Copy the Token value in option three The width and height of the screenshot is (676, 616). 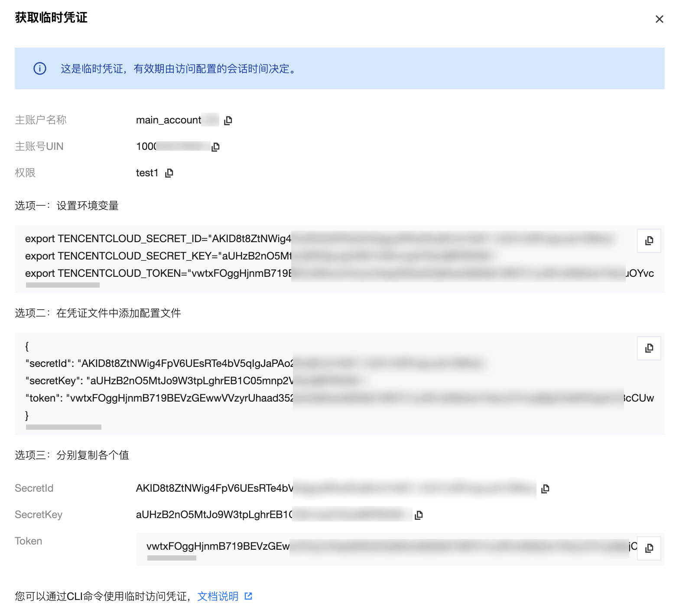click(649, 548)
